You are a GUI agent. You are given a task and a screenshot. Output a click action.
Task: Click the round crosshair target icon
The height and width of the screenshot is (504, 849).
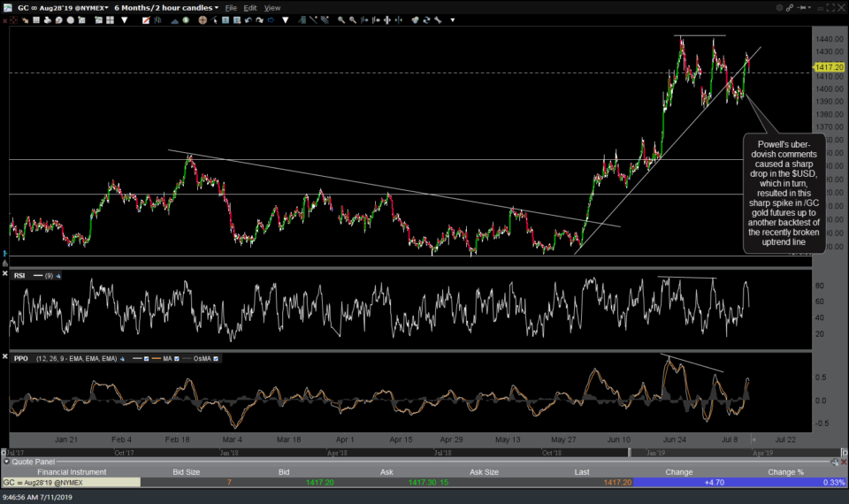point(203,20)
